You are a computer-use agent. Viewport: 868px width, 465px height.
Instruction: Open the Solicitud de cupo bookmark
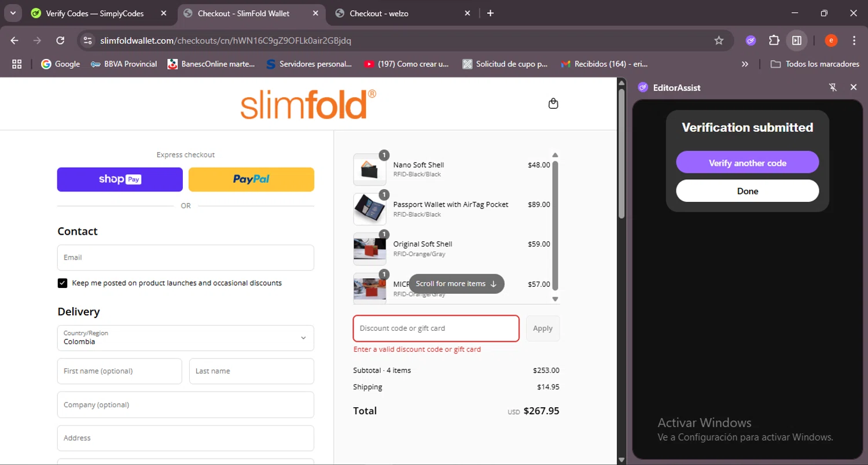(505, 64)
